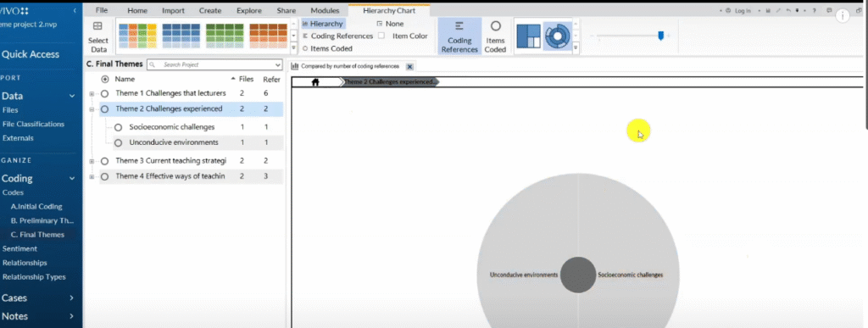Open the Explore ribbon tab
This screenshot has width=868, height=328.
coord(249,10)
